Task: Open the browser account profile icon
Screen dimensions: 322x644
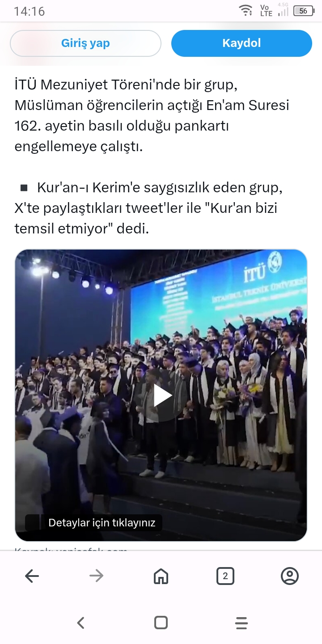Action: click(x=289, y=576)
